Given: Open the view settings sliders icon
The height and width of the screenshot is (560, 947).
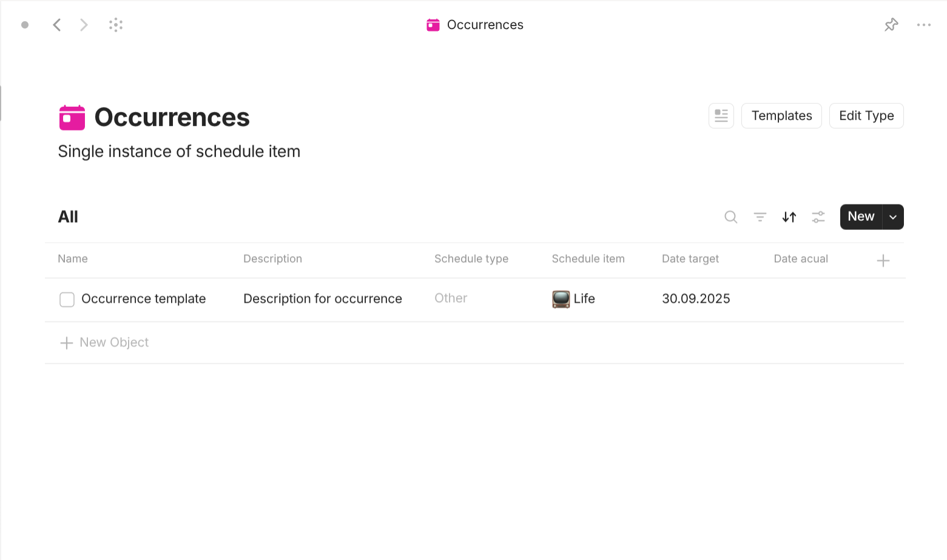Looking at the screenshot, I should 818,217.
